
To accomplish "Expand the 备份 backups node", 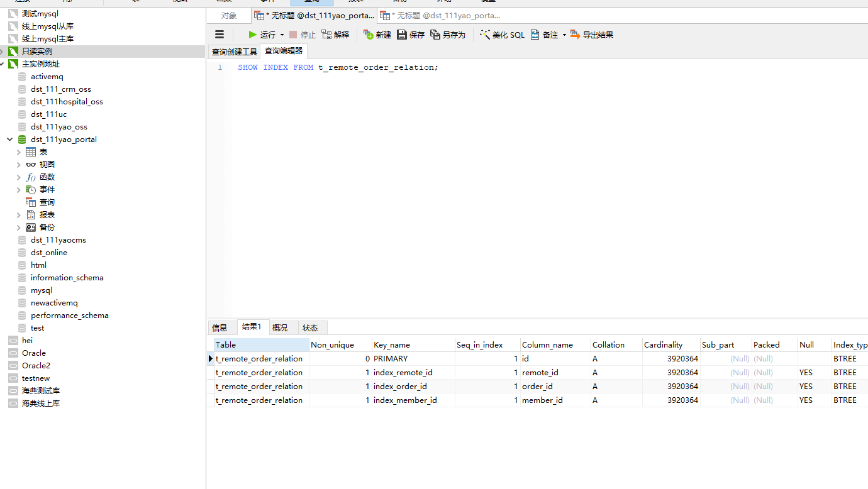I will pos(19,228).
